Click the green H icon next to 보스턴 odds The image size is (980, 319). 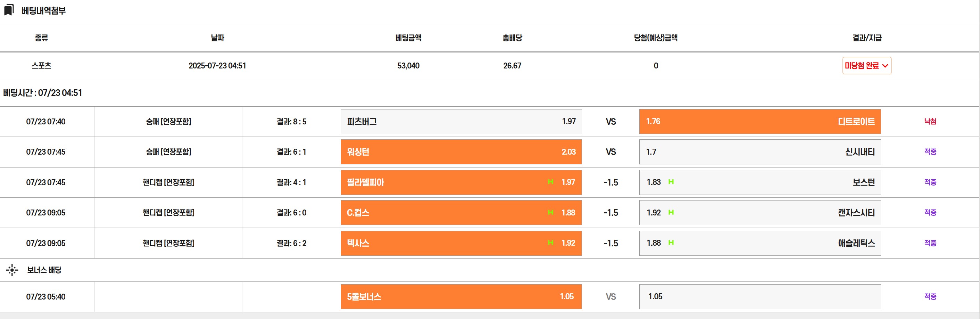[671, 182]
